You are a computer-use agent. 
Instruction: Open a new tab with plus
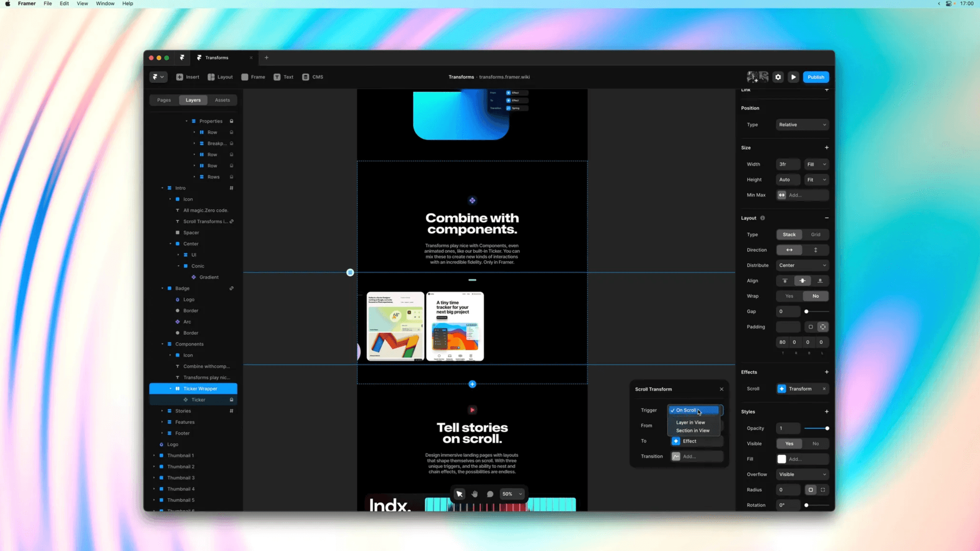(x=266, y=58)
